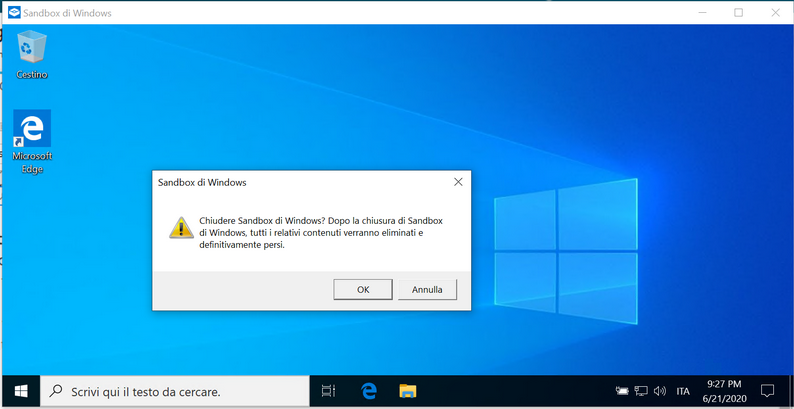The image size is (794, 409).
Task: Click Annulla to cancel closing
Action: [427, 290]
